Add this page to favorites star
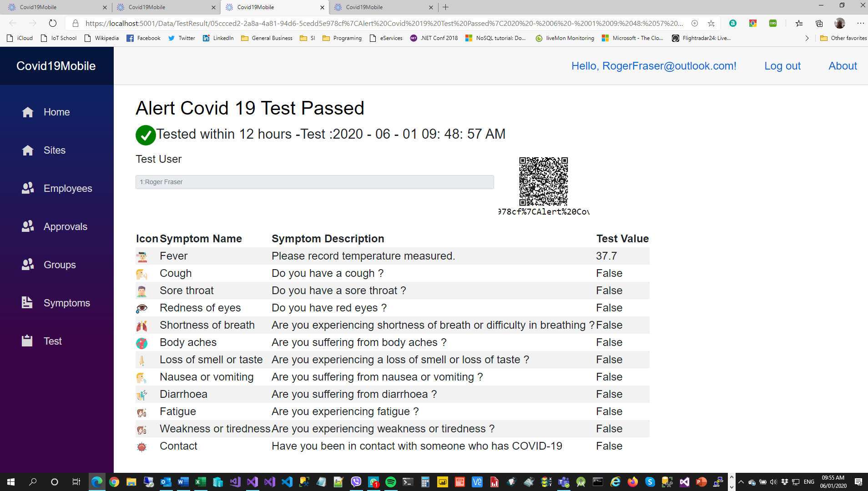 tap(711, 23)
